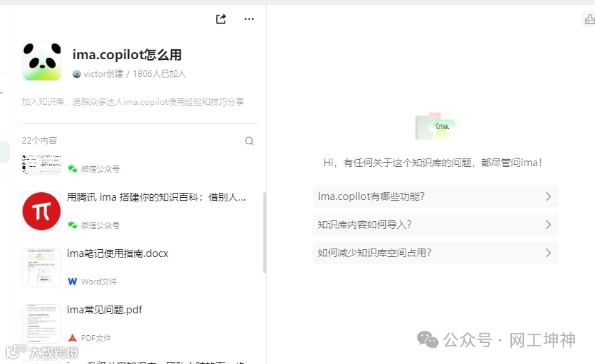Open the three-dot more options menu
Screen dimensions: 595x364
pos(249,19)
